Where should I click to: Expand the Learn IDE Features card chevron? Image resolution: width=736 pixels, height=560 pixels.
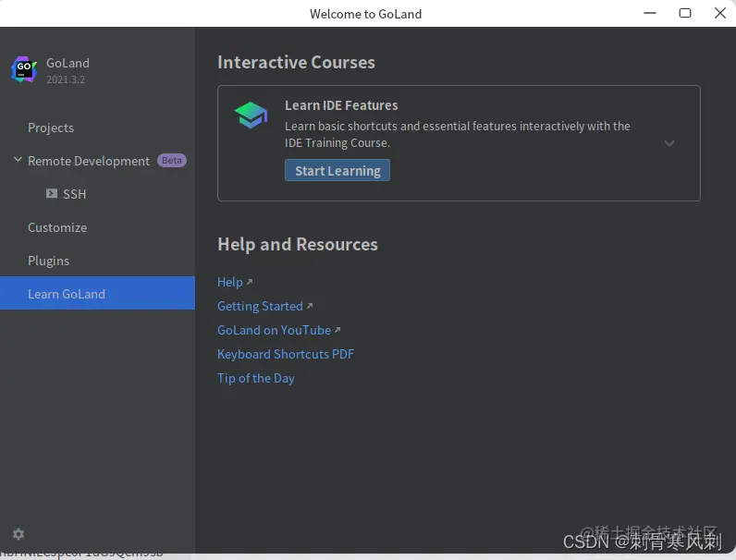669,143
